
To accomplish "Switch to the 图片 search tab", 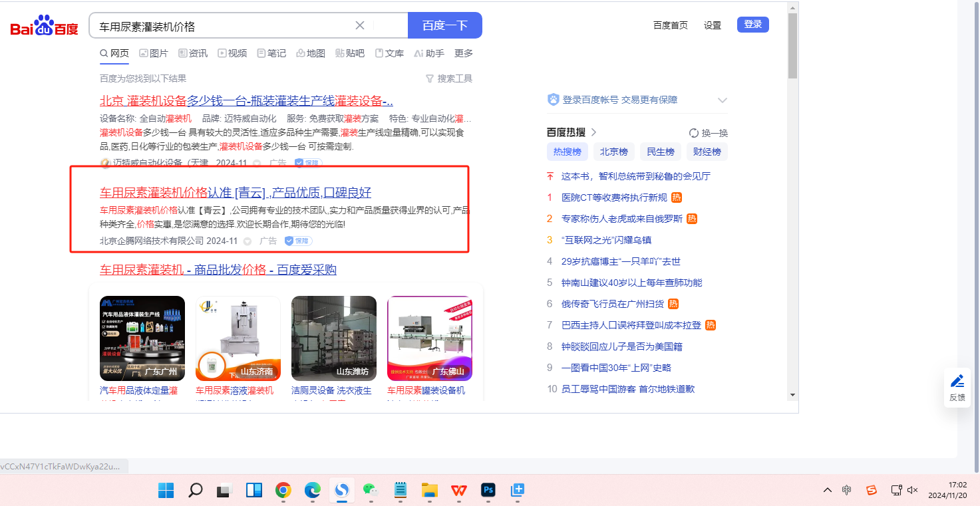I will coord(154,53).
